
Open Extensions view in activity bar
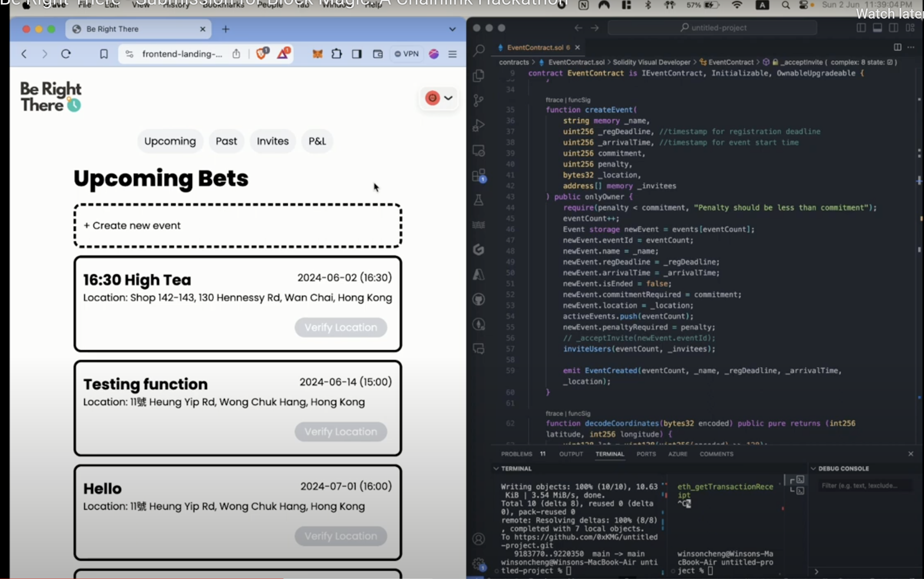pos(479,176)
